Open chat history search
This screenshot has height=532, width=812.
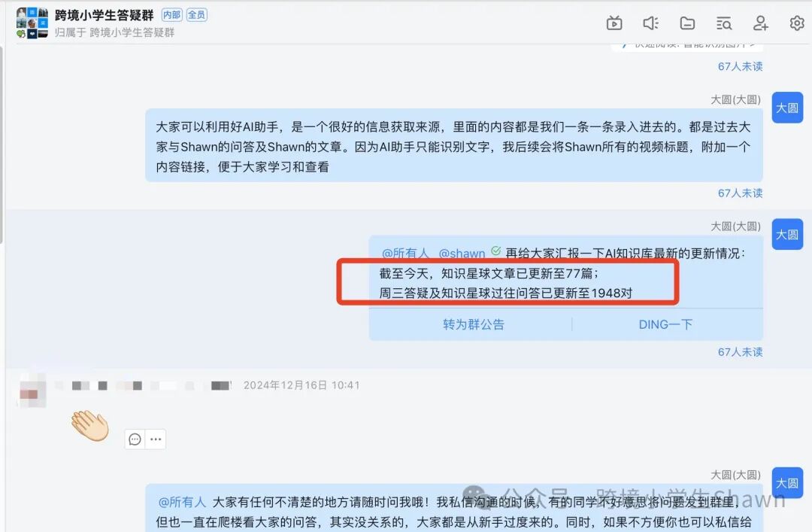723,23
